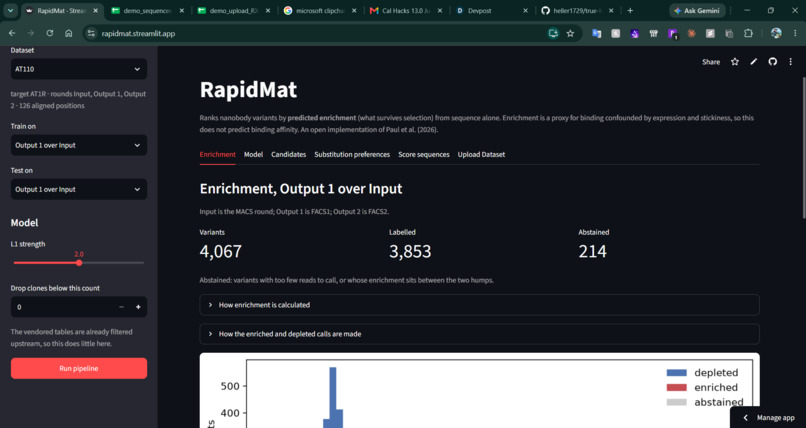This screenshot has width=806, height=428.
Task: Click the RapidMat page title
Action: 248,90
